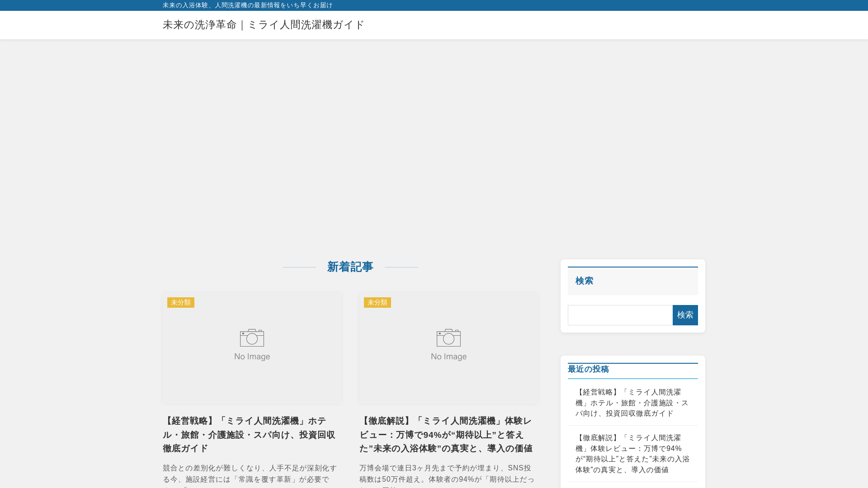This screenshot has height=488, width=868.
Task: Click excerpt text 競合との差別化が難しくなり
Action: [x=250, y=476]
